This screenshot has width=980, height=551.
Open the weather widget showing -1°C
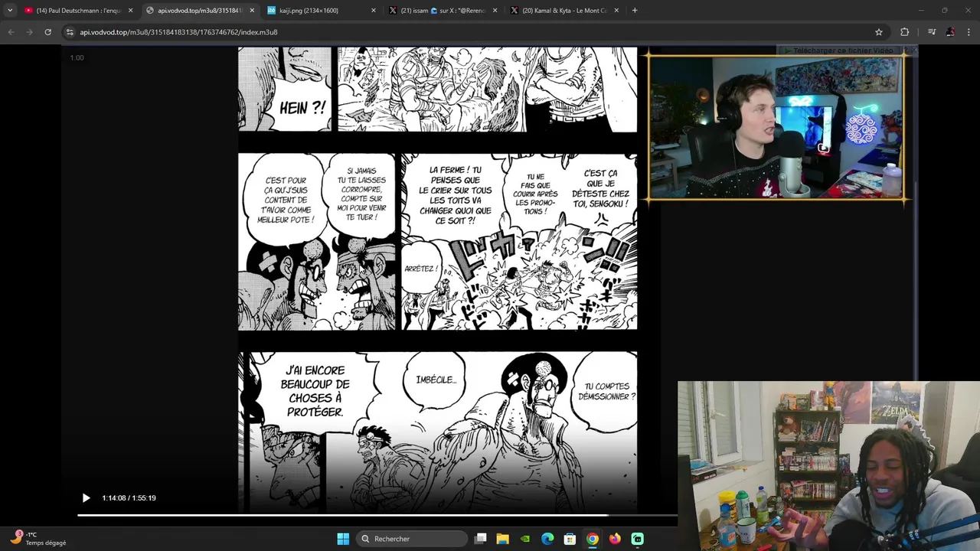pyautogui.click(x=38, y=539)
